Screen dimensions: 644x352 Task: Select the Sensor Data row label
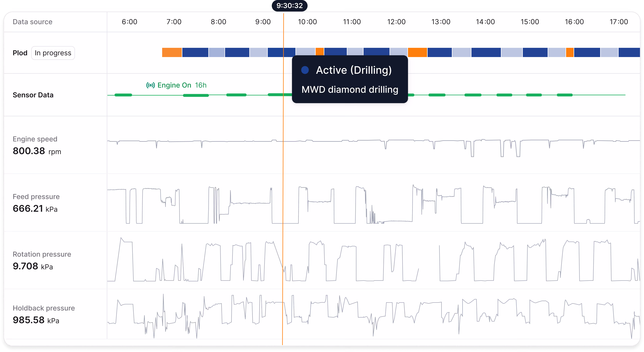click(33, 95)
